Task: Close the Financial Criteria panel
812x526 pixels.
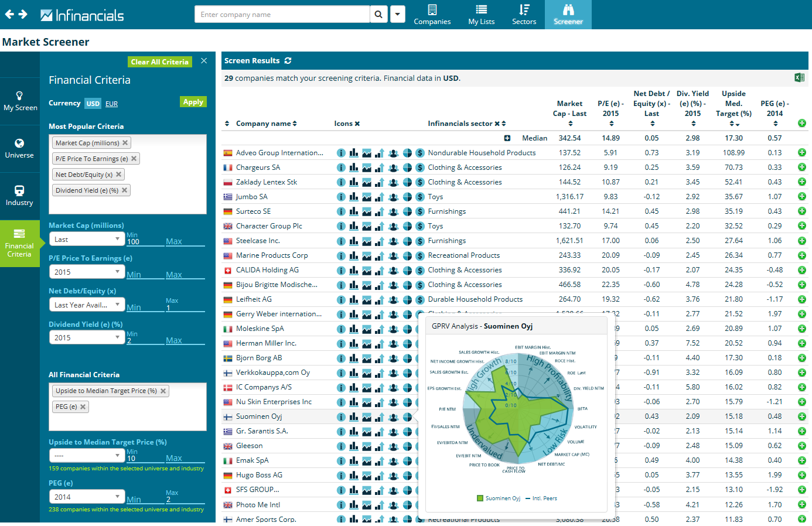Action: [204, 61]
